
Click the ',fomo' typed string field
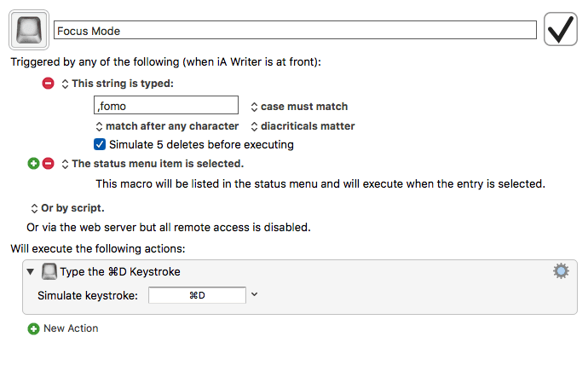(166, 105)
